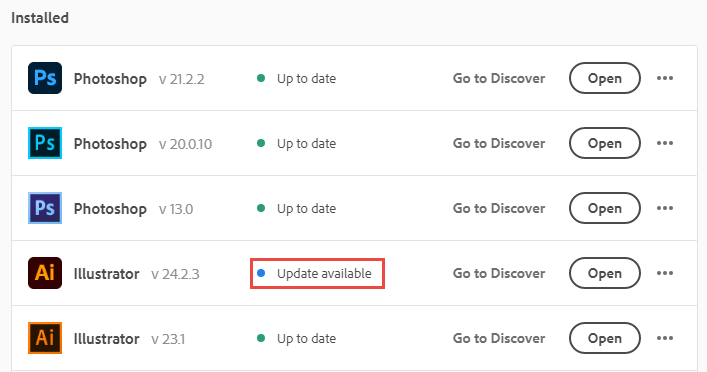
Task: Go to Discover for Illustrator v23.1
Action: (x=499, y=338)
